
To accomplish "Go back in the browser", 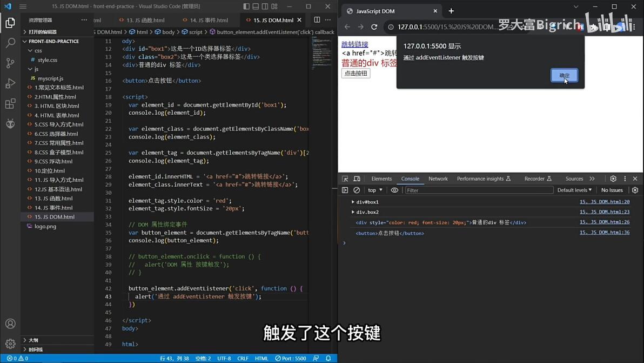I will (x=347, y=27).
